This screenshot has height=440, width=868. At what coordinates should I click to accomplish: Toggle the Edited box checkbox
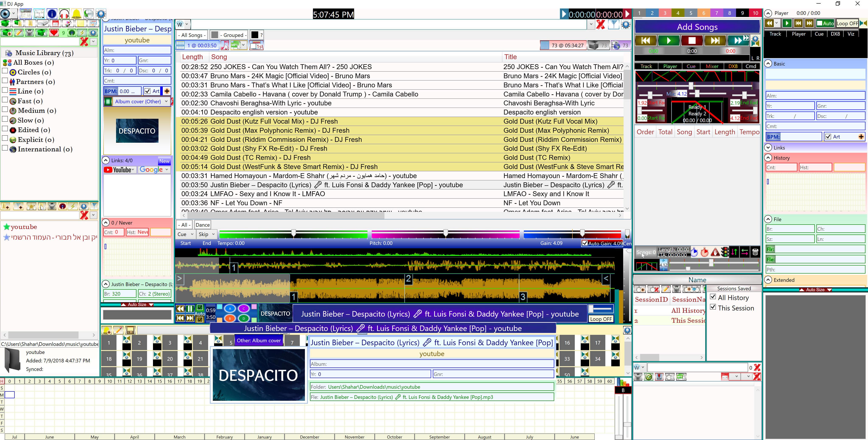pyautogui.click(x=5, y=129)
